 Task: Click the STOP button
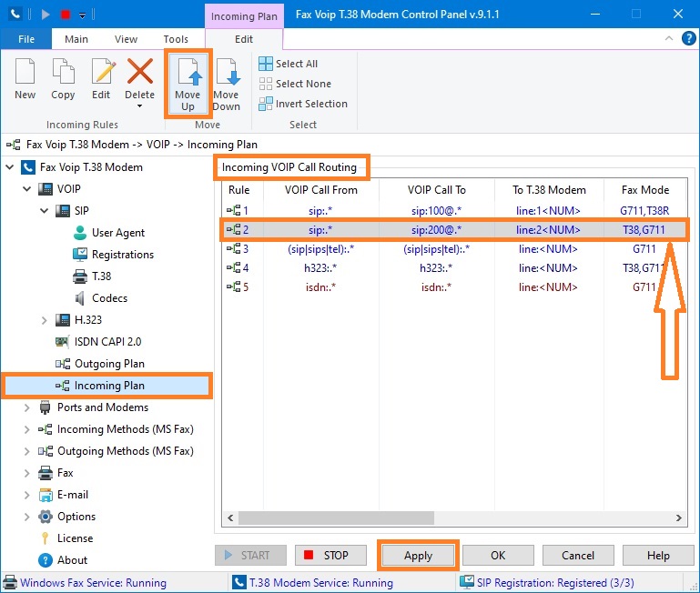coord(330,556)
